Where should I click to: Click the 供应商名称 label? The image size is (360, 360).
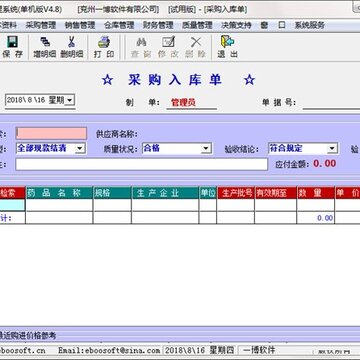point(116,134)
